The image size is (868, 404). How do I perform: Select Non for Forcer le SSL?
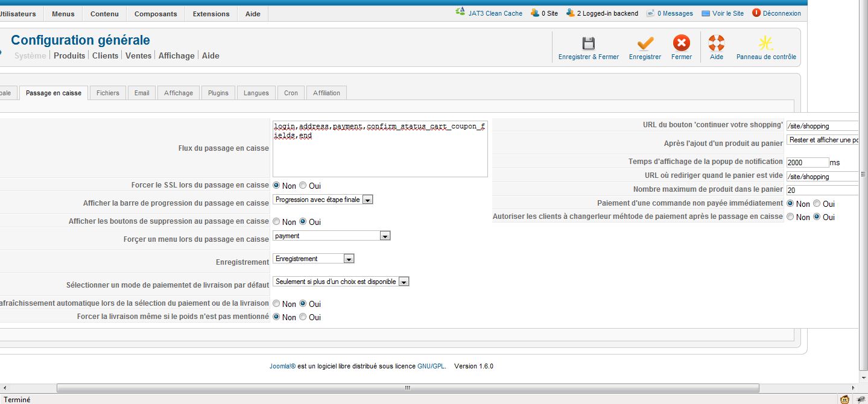click(x=277, y=186)
